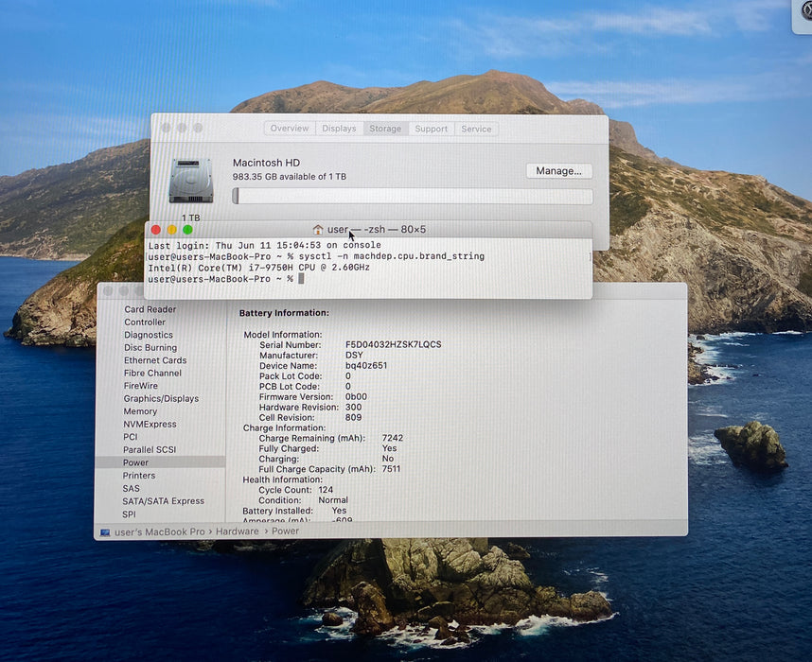
Task: Click the Device Name value bq40z651
Action: 366,365
